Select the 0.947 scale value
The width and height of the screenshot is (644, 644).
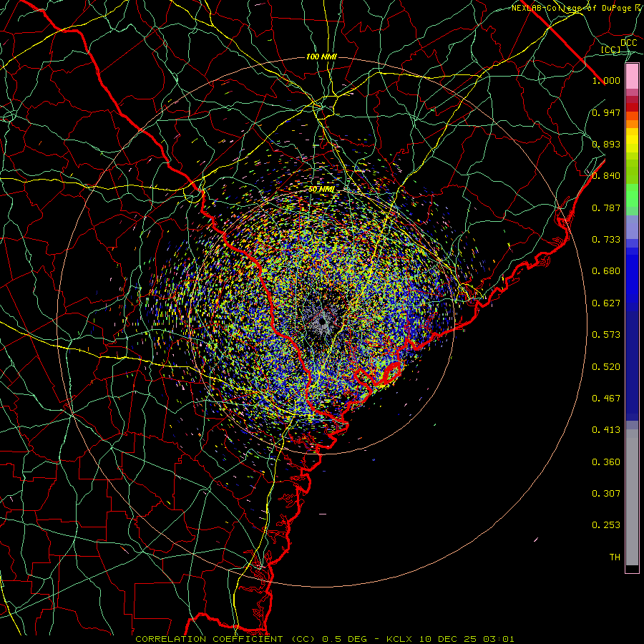(x=606, y=112)
